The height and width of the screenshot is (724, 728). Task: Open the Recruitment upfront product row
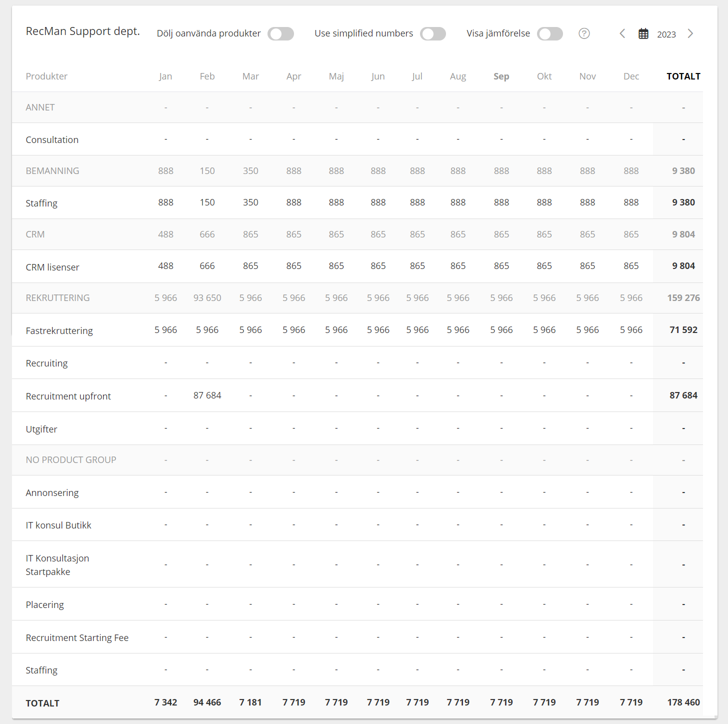[x=68, y=396]
